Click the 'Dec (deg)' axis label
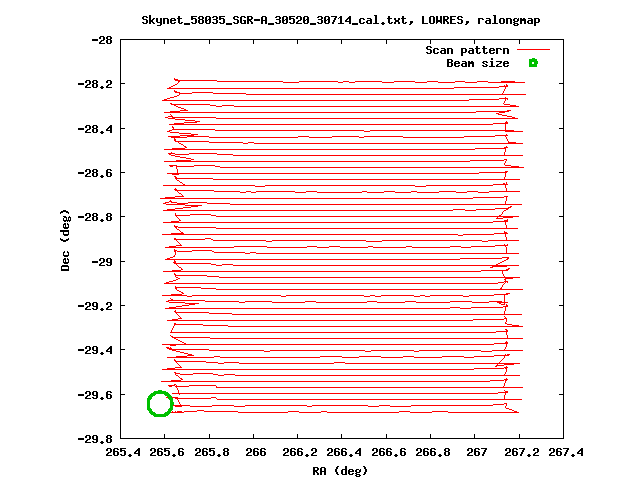The height and width of the screenshot is (480, 640). [x=65, y=240]
